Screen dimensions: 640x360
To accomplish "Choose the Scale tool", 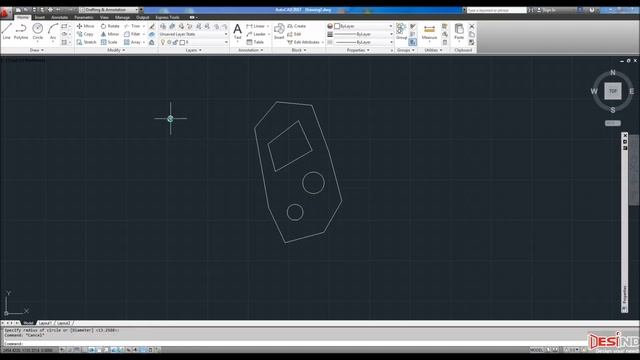I will 109,42.
